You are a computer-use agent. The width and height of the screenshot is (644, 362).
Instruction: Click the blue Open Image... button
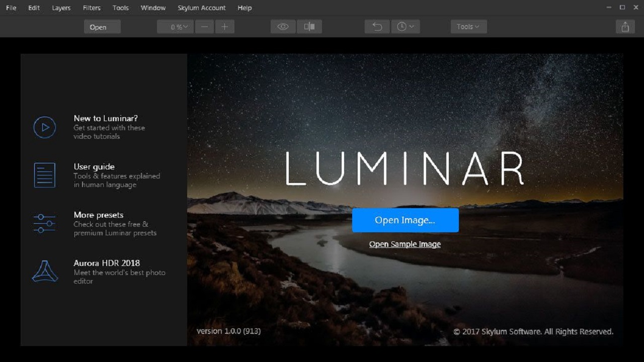click(406, 220)
